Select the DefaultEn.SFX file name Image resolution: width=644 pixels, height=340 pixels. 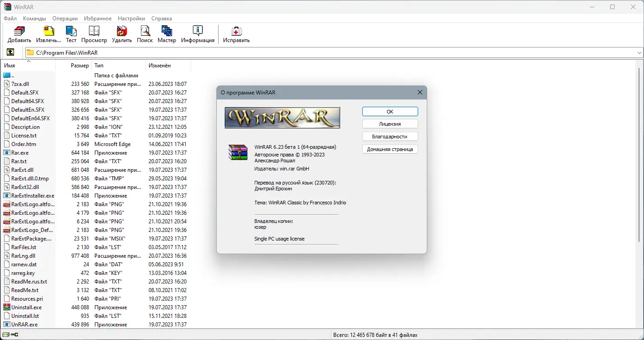(x=28, y=110)
